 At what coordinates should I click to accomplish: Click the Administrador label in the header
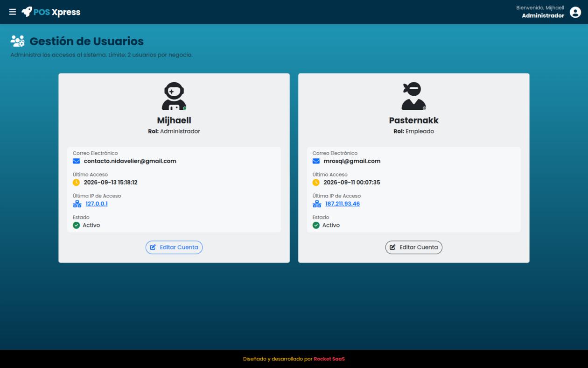[x=543, y=16]
